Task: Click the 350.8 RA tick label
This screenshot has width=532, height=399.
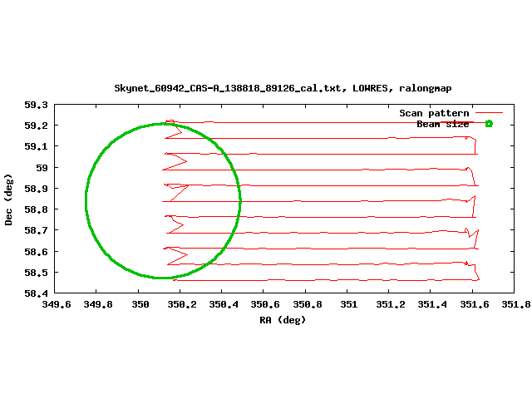Action: pyautogui.click(x=308, y=304)
